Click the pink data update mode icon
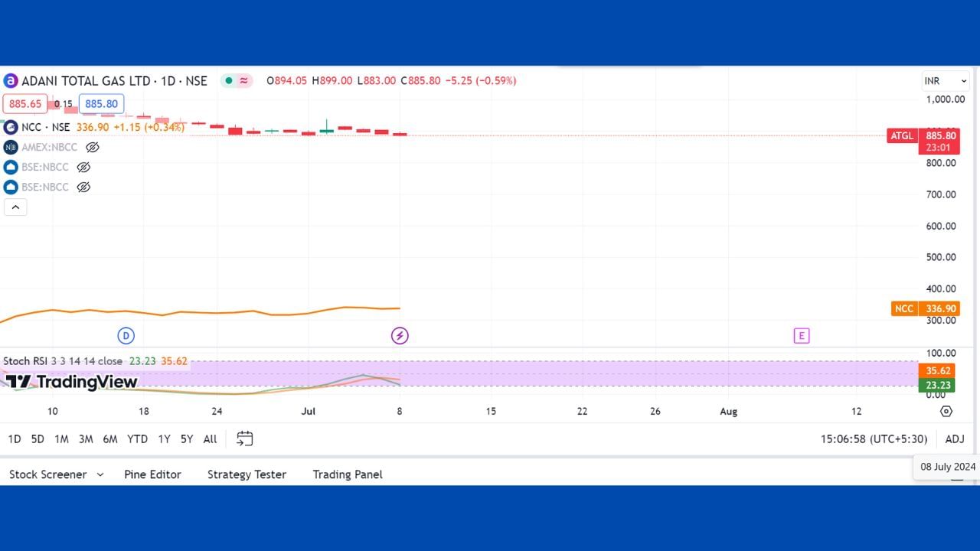This screenshot has height=551, width=980. (x=244, y=80)
